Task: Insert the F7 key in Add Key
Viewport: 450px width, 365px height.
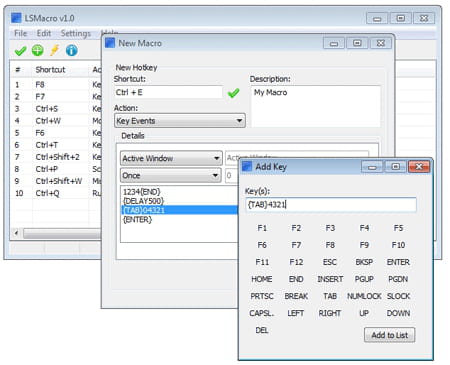Action: click(x=296, y=245)
